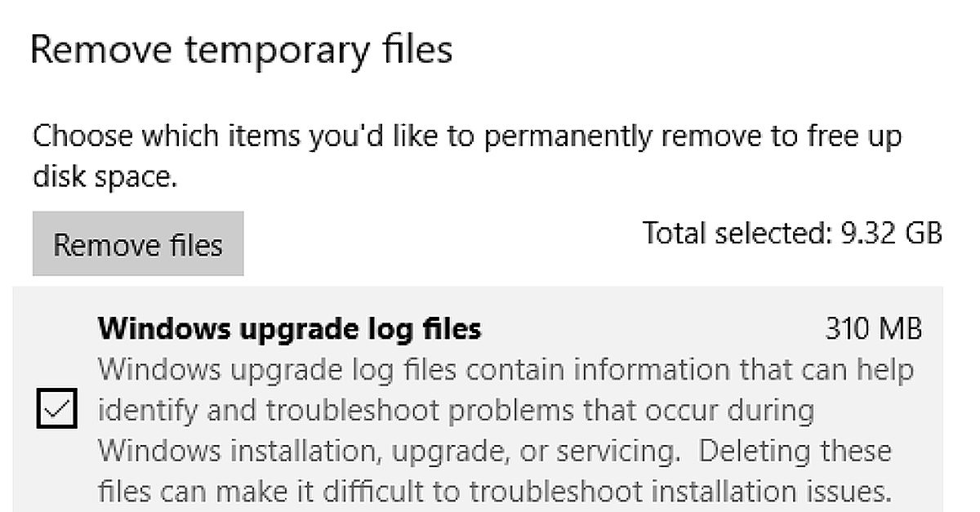Click the 9.32 GB total value

coord(891,234)
